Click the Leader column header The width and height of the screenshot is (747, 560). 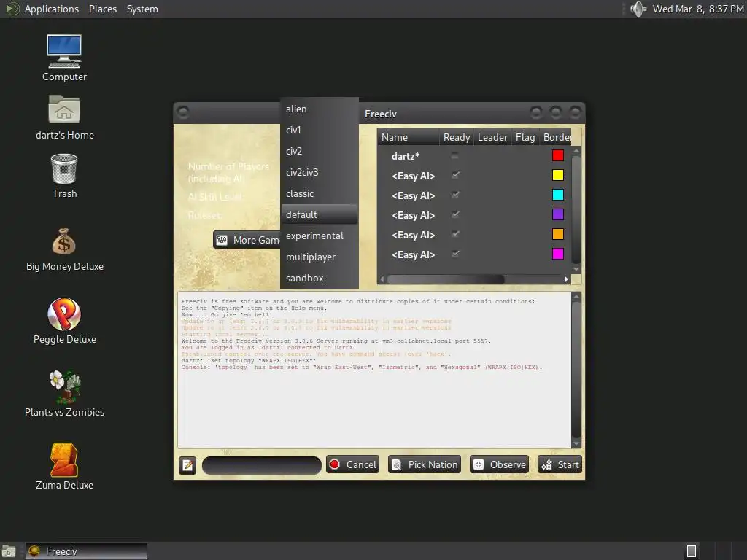(492, 137)
